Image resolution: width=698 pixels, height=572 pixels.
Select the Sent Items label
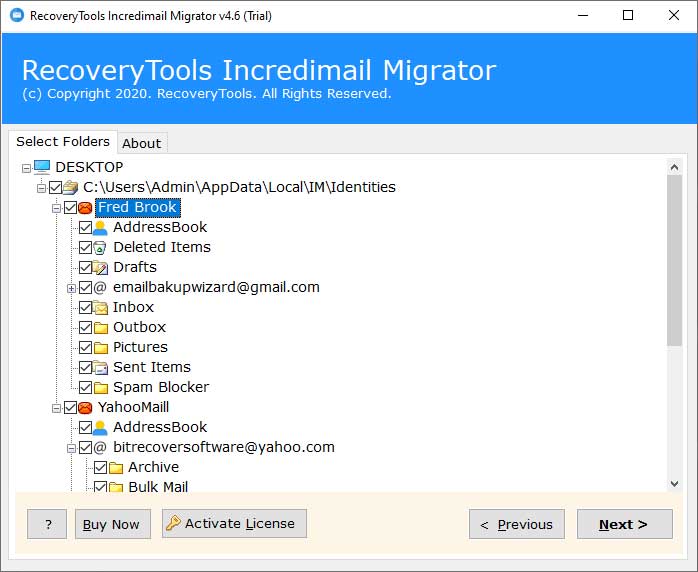tap(152, 368)
